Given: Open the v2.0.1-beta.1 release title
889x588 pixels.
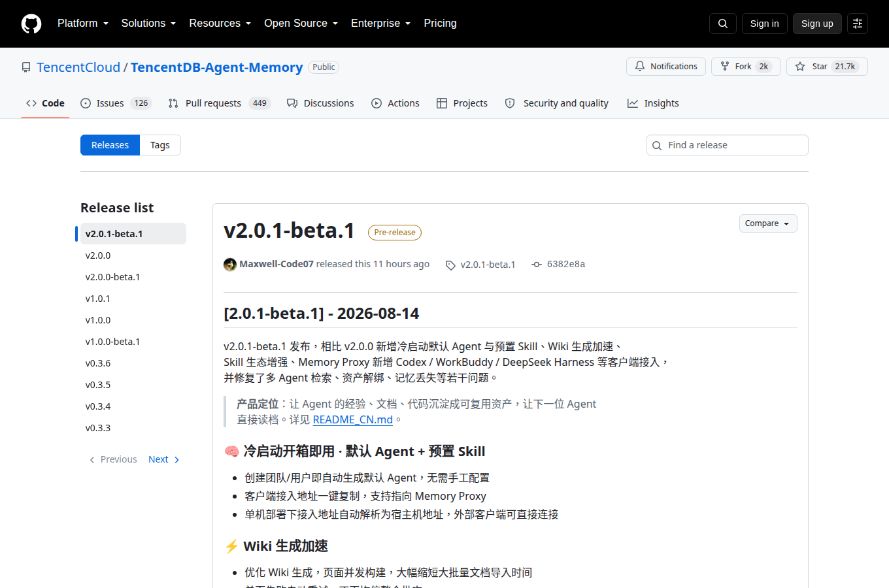Looking at the screenshot, I should pyautogui.click(x=289, y=230).
